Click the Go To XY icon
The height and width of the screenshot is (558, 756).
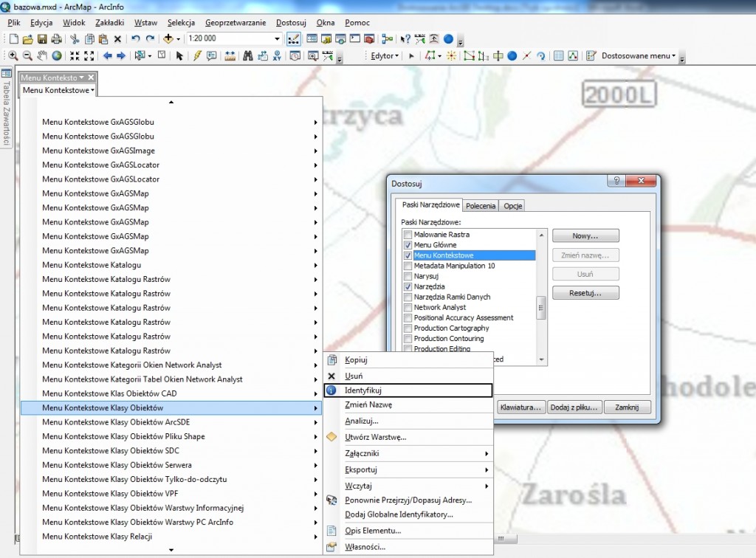[x=277, y=56]
